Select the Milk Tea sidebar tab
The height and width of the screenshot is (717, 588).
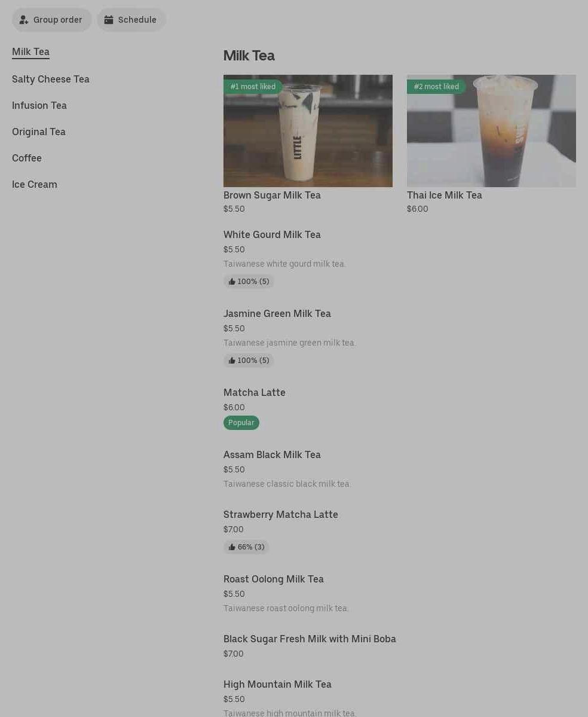30,51
